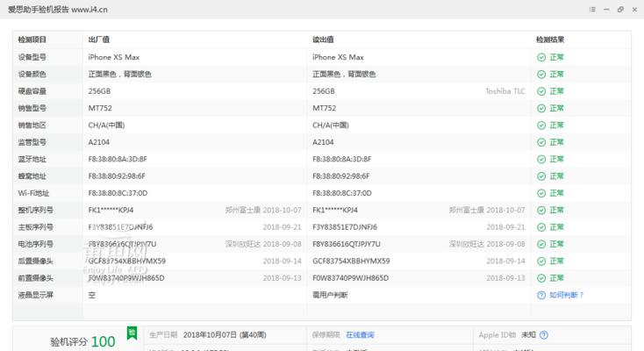Click the green check icon for 蜂窝地址 row

coord(541,176)
